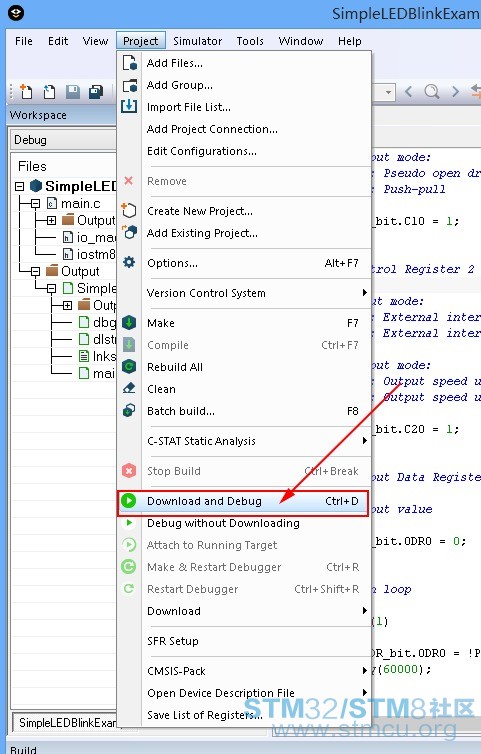Choose Make in Project menu
The height and width of the screenshot is (754, 481).
[244, 323]
